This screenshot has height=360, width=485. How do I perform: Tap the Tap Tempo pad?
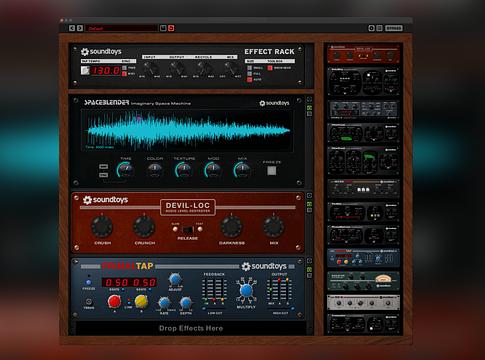pos(85,70)
